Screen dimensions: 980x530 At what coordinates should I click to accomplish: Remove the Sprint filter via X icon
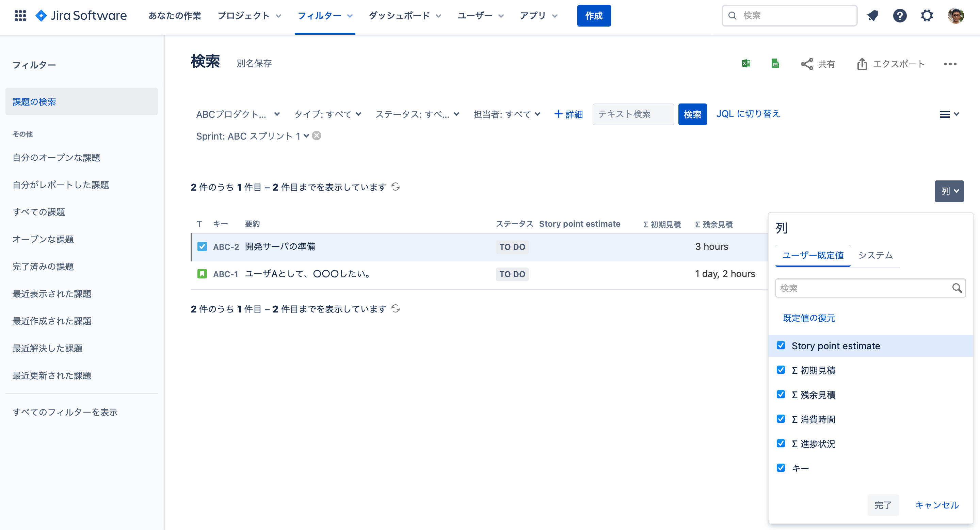tap(317, 136)
